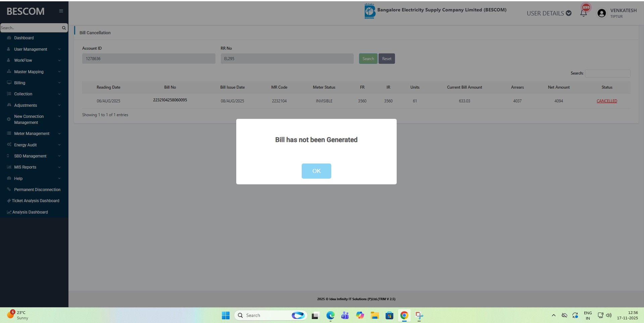Open the Windows Start menu
Image resolution: width=644 pixels, height=323 pixels.
(x=226, y=315)
